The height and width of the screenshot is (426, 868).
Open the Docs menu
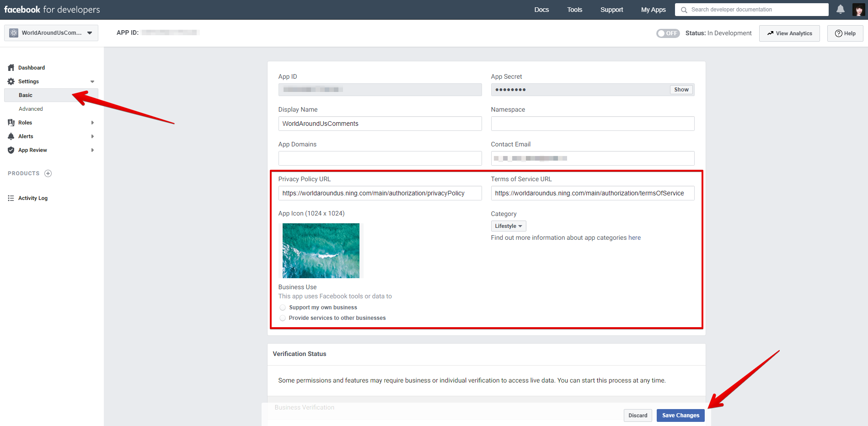[x=541, y=10]
